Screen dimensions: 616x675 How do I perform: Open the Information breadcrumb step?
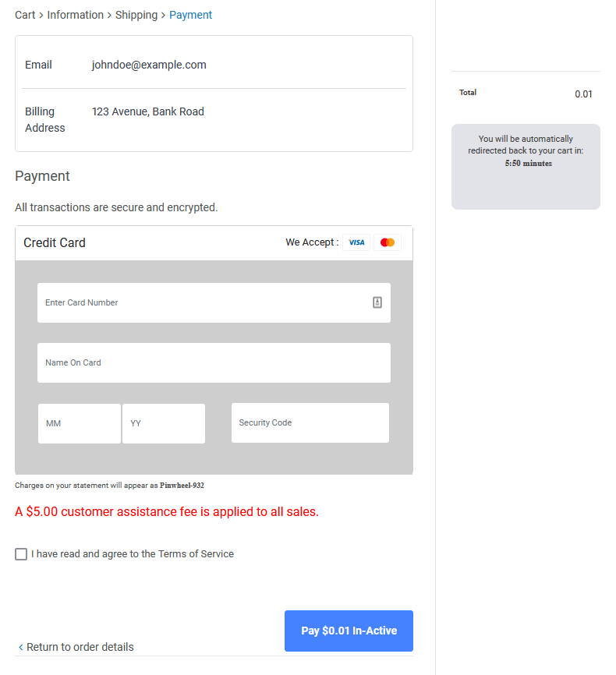coord(76,15)
